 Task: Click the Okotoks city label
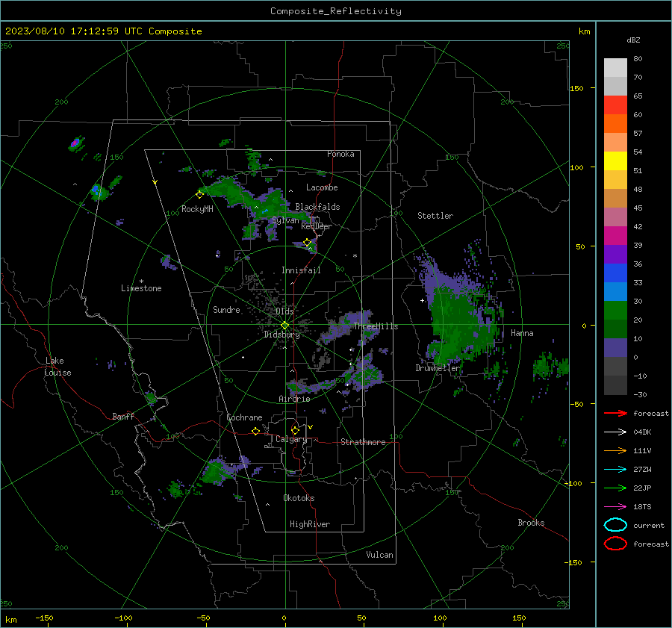(x=299, y=499)
